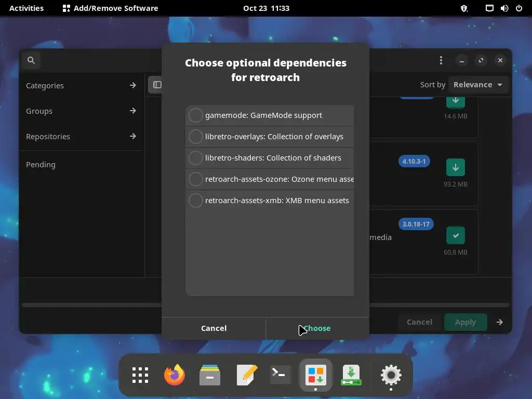Confirm selection with the Choose button
This screenshot has width=532, height=399.
317,328
